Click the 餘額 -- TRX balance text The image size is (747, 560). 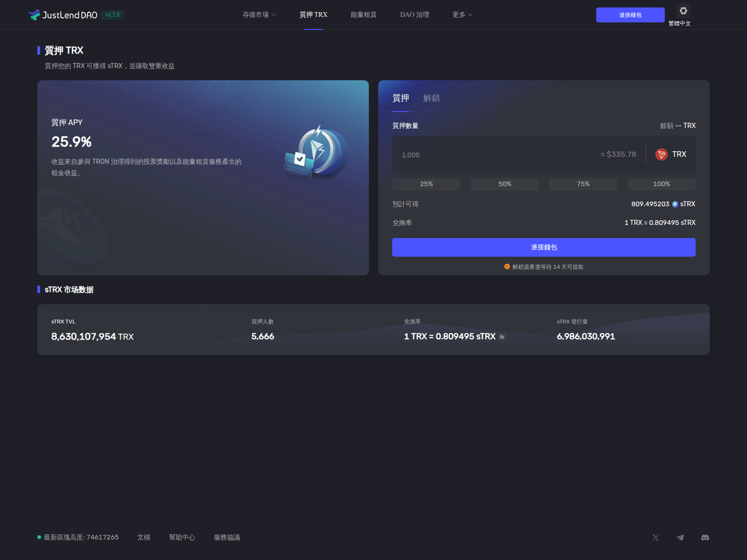tap(678, 126)
